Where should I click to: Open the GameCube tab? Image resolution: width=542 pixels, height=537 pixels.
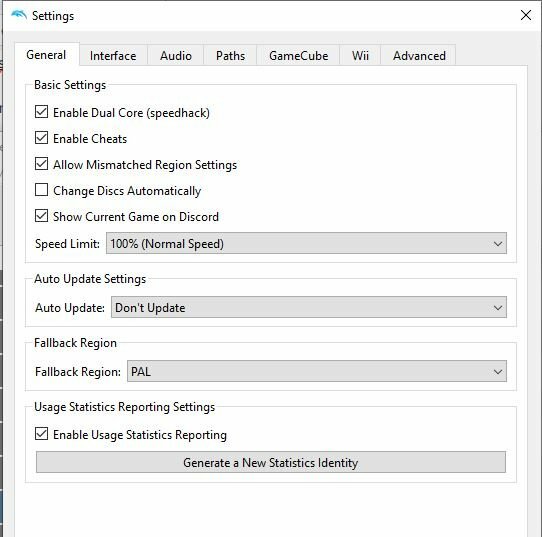coord(298,56)
